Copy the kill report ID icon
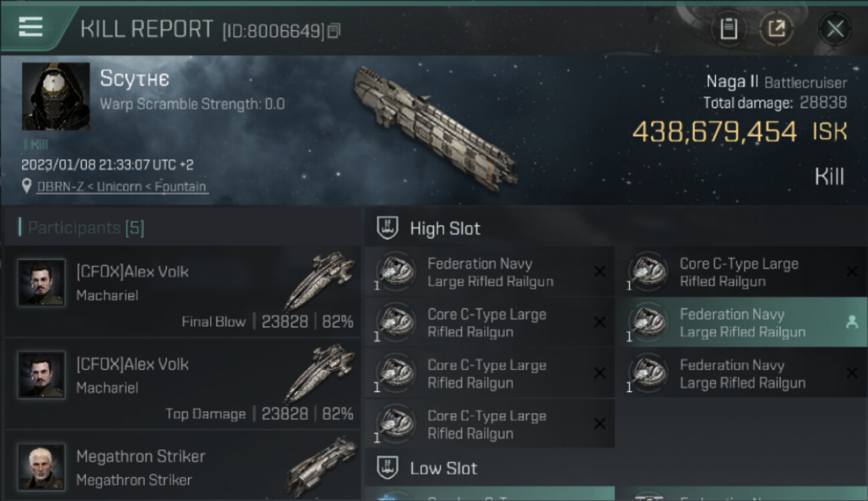868x501 pixels. 334,31
